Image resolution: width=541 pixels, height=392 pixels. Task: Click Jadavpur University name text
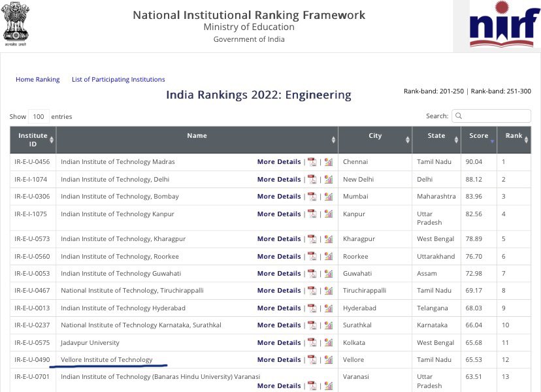coord(90,342)
